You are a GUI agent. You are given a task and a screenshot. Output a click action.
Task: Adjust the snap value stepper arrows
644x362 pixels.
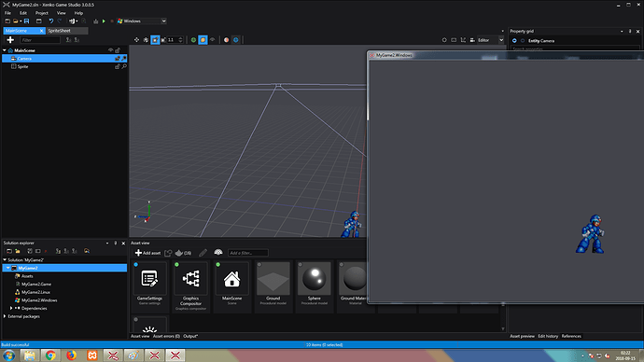tap(180, 40)
